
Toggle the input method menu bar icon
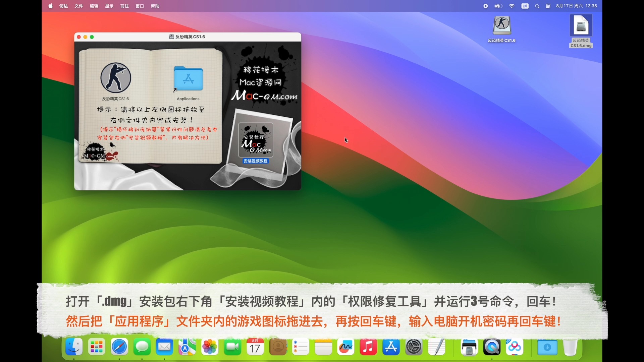coord(525,6)
